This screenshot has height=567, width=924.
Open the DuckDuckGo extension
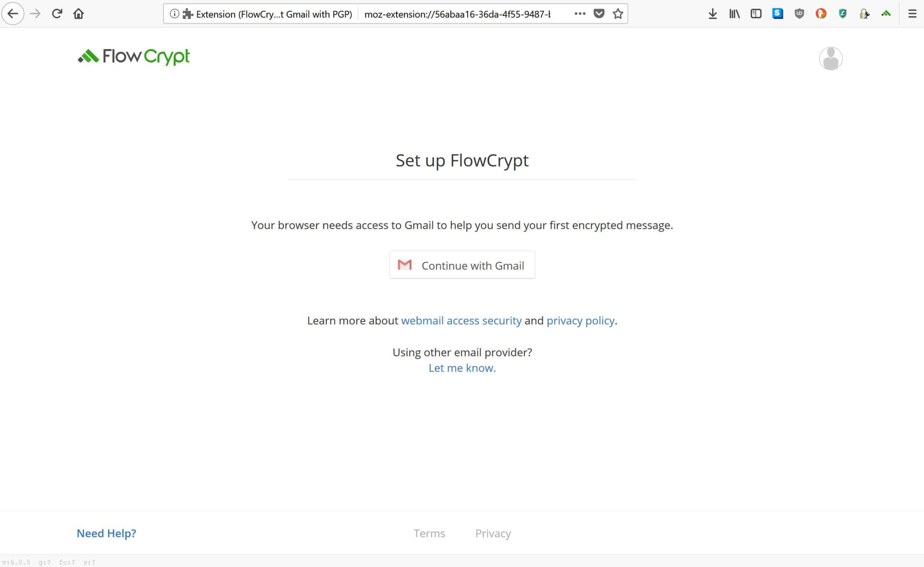(x=821, y=14)
